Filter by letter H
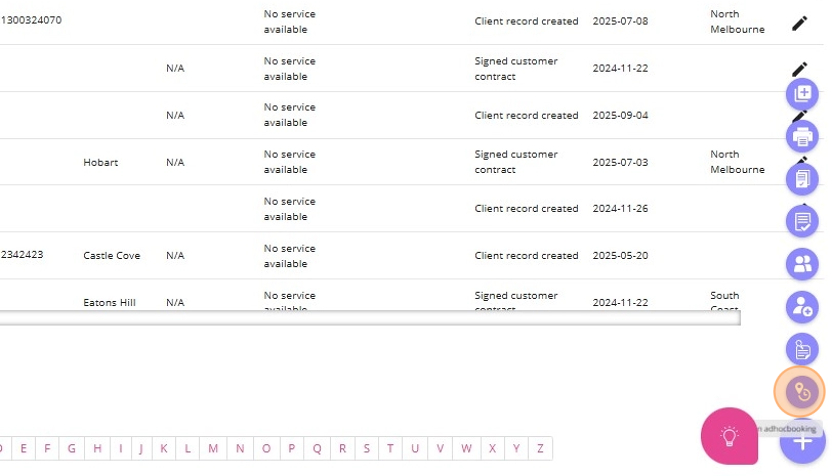Viewport: 832px width, 476px height. pos(97,448)
